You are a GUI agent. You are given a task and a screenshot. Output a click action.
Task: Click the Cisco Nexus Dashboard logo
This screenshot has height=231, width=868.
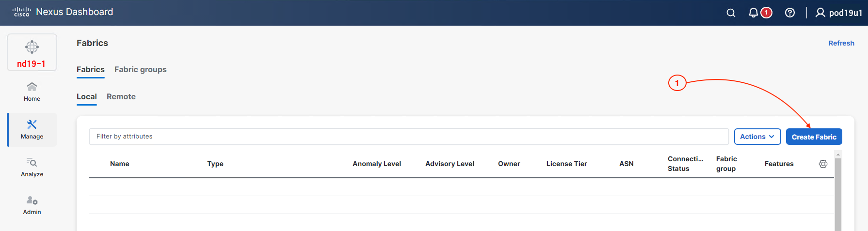pos(63,12)
